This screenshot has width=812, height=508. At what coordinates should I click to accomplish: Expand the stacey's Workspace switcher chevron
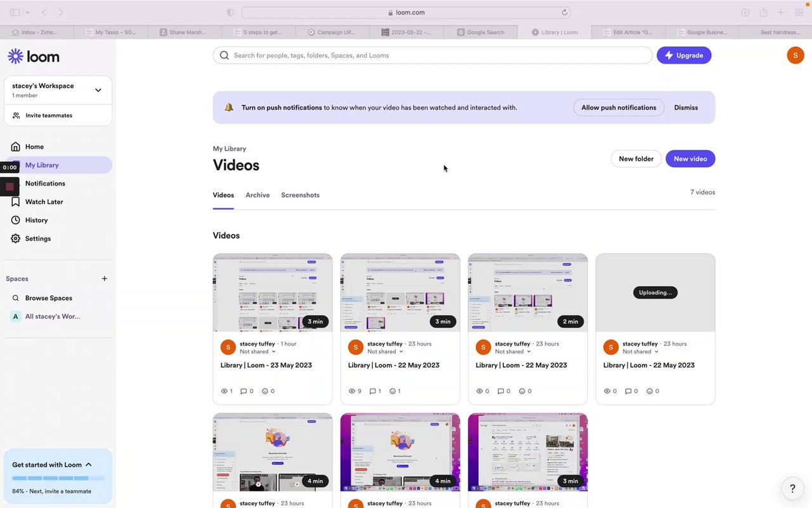(x=98, y=90)
